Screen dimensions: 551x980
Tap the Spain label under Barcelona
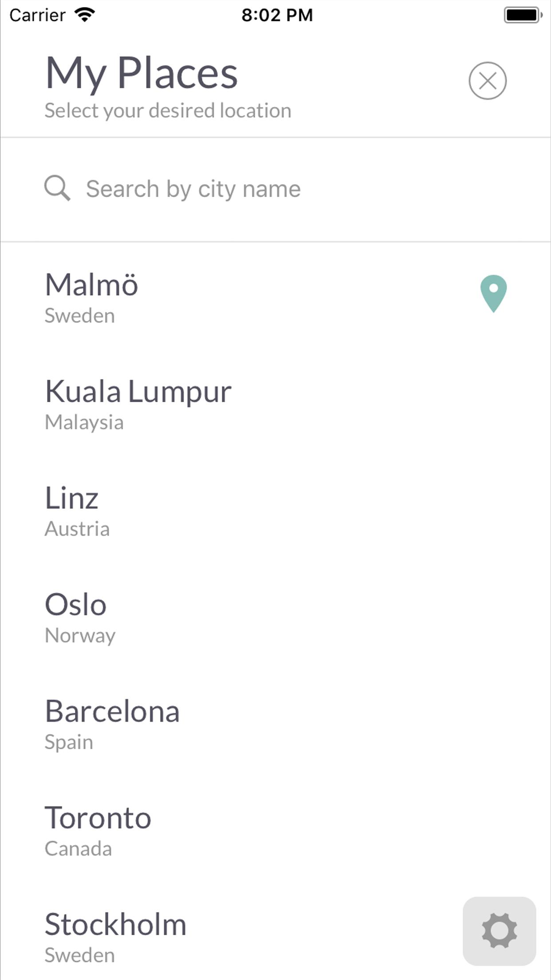click(x=69, y=742)
